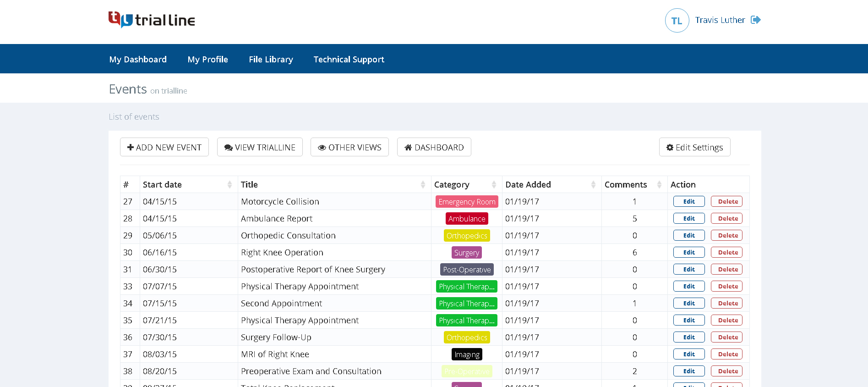
Task: Click the logout arrow icon
Action: pos(756,20)
